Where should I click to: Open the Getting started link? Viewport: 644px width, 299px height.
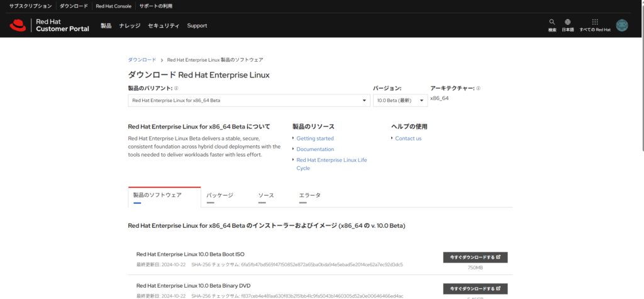point(315,138)
